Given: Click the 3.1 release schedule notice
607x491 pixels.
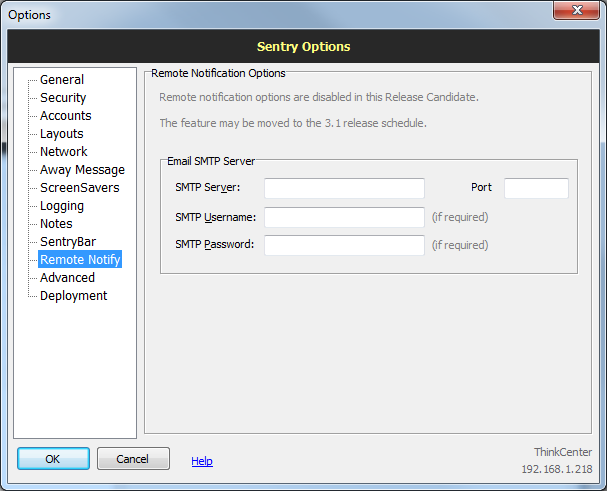Looking at the screenshot, I should [293, 123].
